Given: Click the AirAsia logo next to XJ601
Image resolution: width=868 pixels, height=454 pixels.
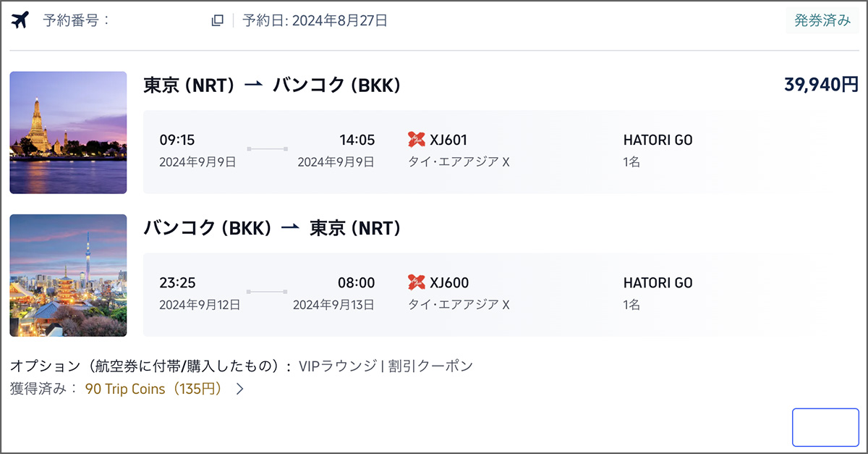Looking at the screenshot, I should [x=417, y=140].
